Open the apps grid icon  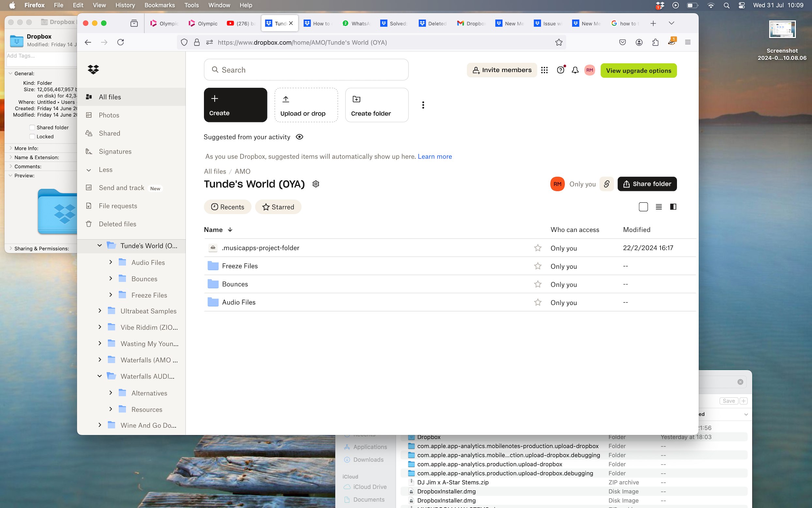point(544,70)
